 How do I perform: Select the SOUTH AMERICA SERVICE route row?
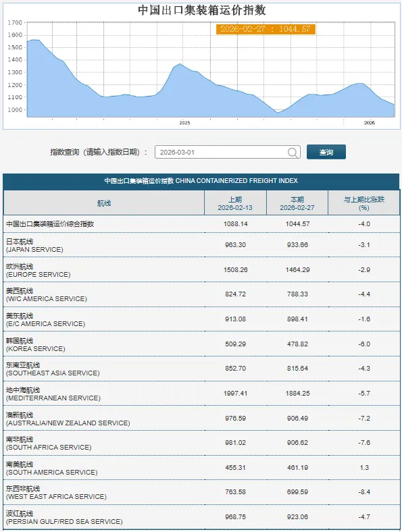tap(201, 468)
